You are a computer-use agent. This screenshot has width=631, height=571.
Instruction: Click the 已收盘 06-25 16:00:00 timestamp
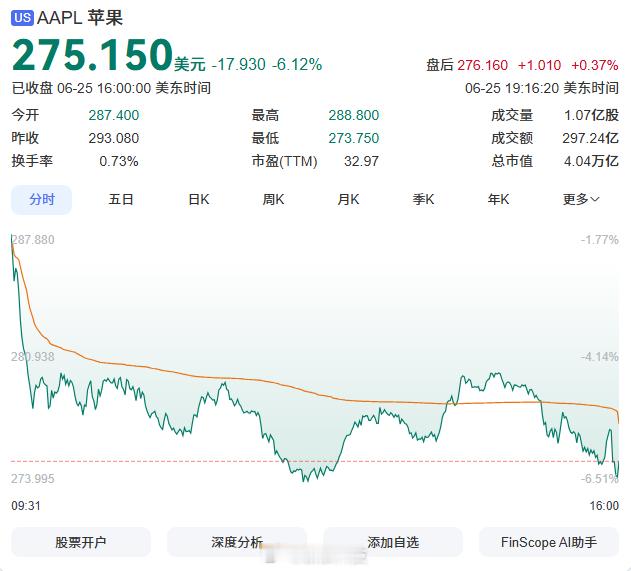coord(111,88)
